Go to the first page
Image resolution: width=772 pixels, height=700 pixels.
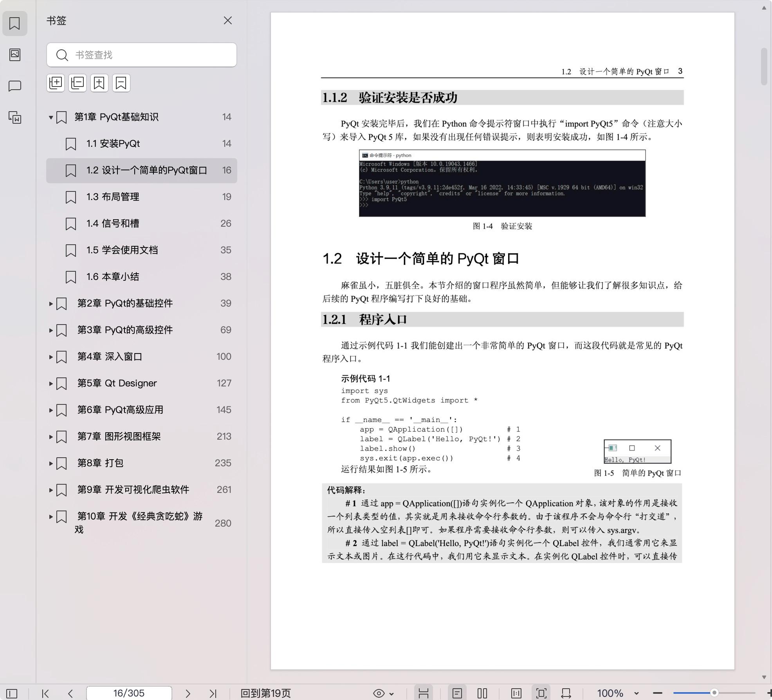(45, 693)
